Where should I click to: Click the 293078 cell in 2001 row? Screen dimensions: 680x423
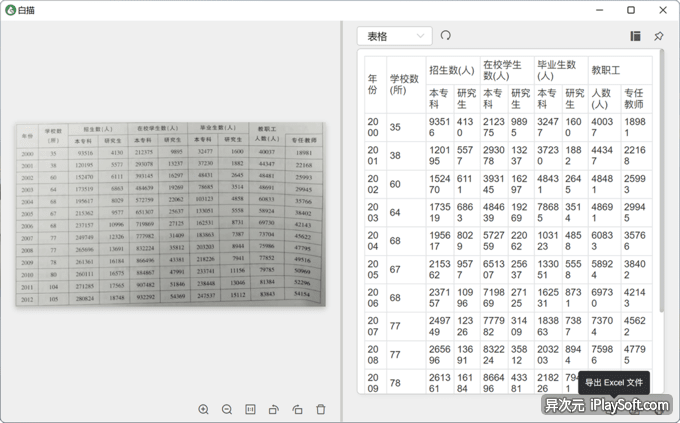point(494,156)
